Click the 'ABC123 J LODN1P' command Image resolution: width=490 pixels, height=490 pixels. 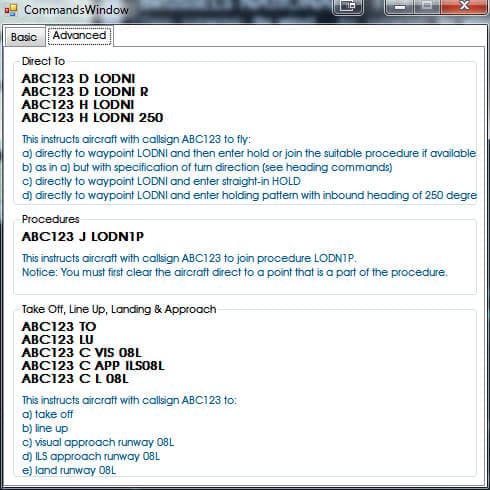[83, 237]
